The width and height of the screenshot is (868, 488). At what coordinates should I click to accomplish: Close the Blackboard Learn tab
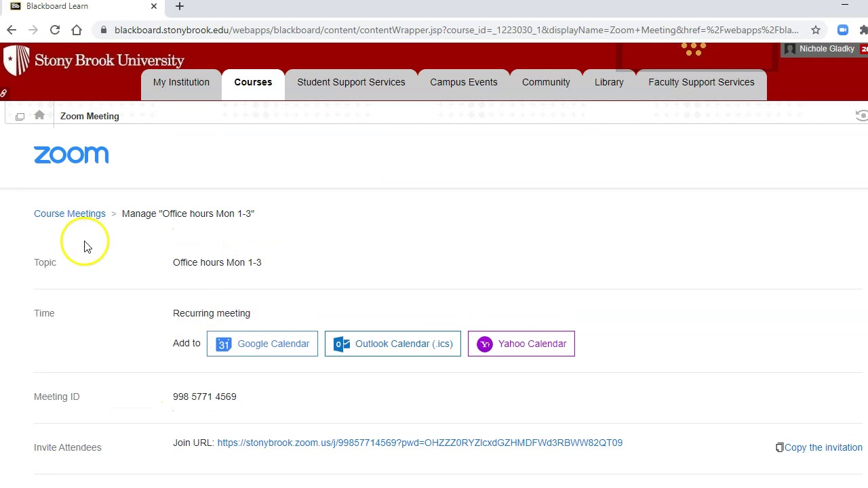tap(154, 6)
